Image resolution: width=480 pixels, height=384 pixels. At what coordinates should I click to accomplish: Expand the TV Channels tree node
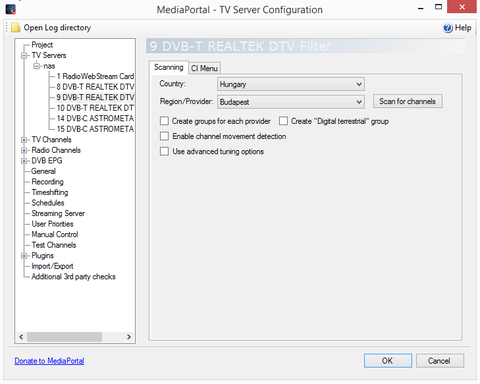point(24,140)
